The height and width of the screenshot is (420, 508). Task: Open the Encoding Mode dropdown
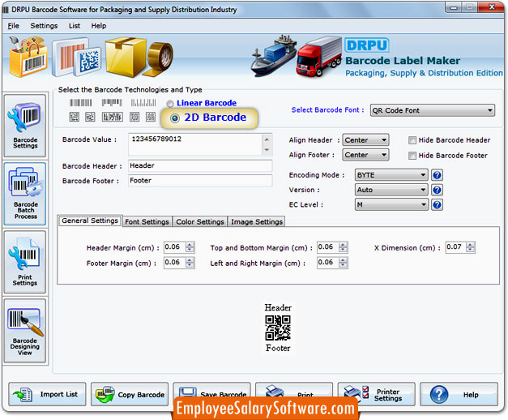click(391, 175)
